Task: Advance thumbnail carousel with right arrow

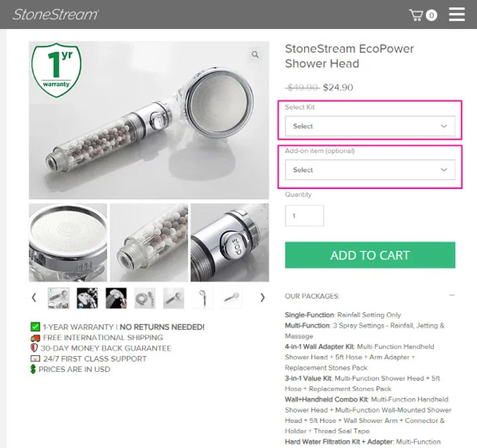Action: click(262, 298)
